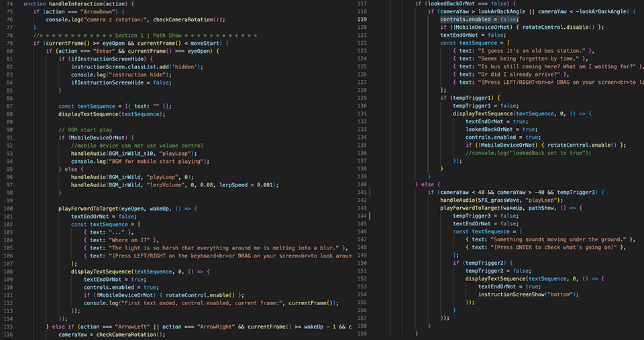The width and height of the screenshot is (644, 340).
Task: Click highlighted line number 119
Action: 362,19
